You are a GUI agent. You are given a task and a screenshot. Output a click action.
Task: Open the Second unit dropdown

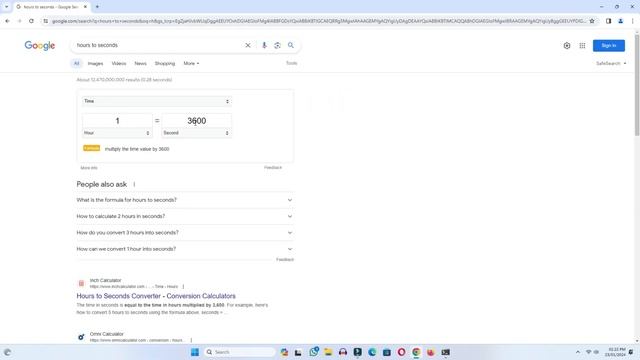tap(196, 133)
